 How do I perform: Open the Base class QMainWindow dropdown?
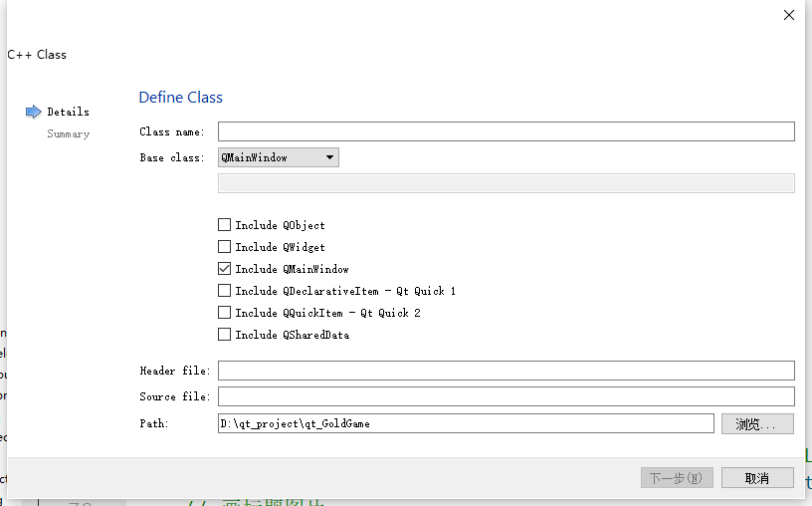click(x=278, y=157)
